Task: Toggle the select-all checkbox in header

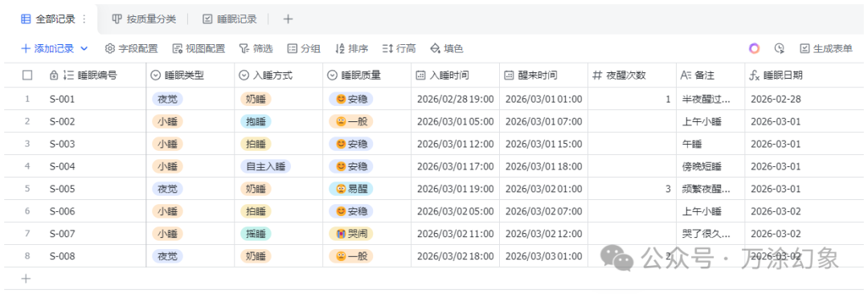Action: (x=27, y=76)
